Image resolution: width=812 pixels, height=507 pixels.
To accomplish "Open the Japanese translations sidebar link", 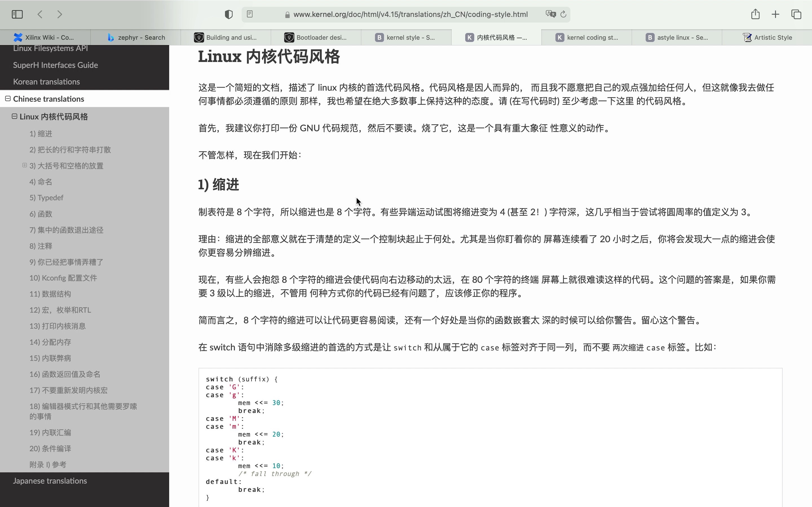I will coord(50,481).
